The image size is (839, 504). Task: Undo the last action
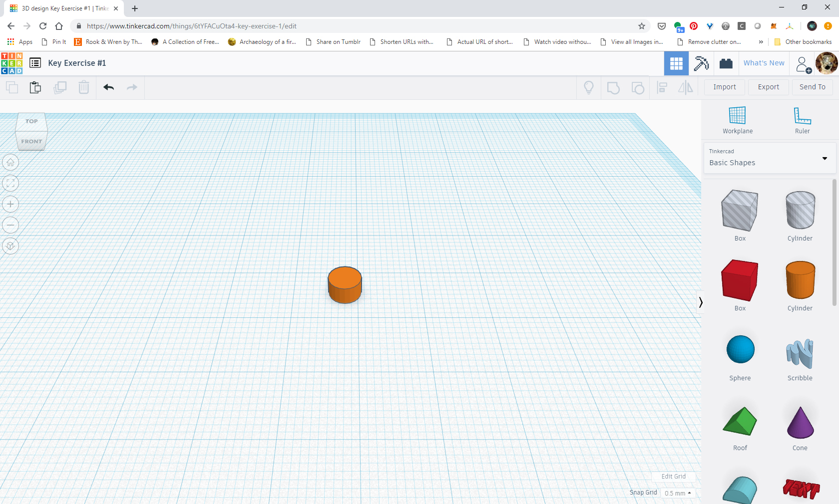[109, 87]
